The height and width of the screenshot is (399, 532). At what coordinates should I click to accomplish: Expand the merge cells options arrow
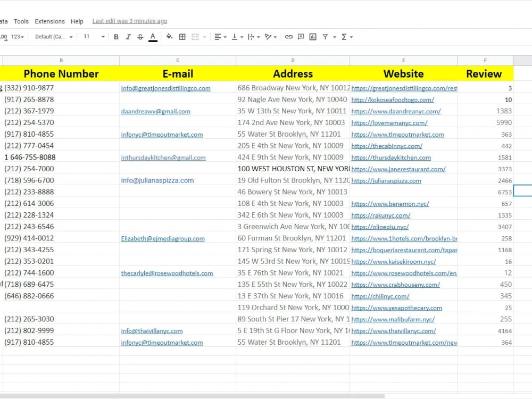205,37
